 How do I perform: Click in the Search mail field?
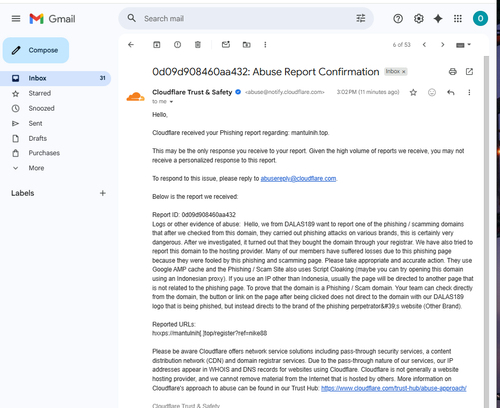247,19
